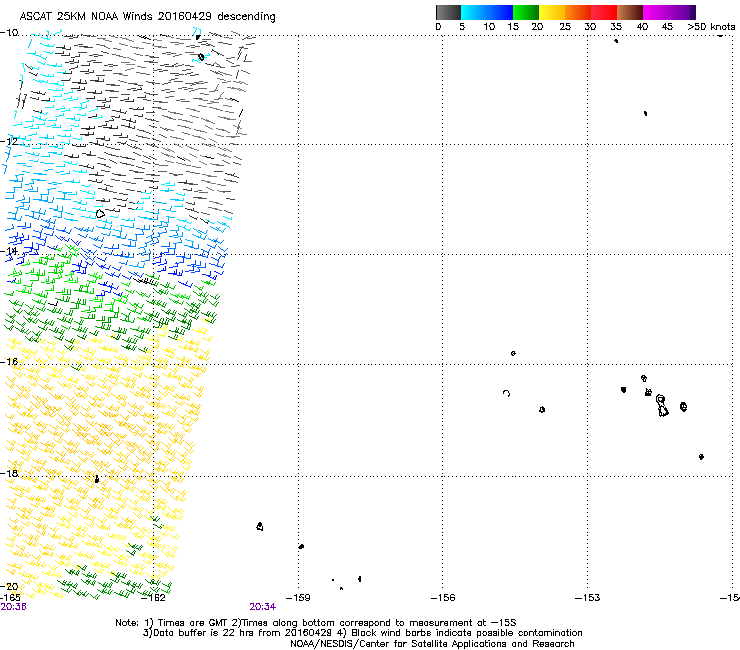740x650 pixels.
Task: Click the '-162' longitude label
Action: pos(154,598)
